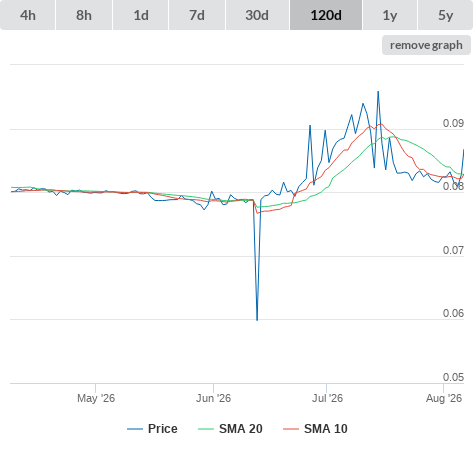Open the 30d chart view
This screenshot has height=455, width=474.
(257, 15)
